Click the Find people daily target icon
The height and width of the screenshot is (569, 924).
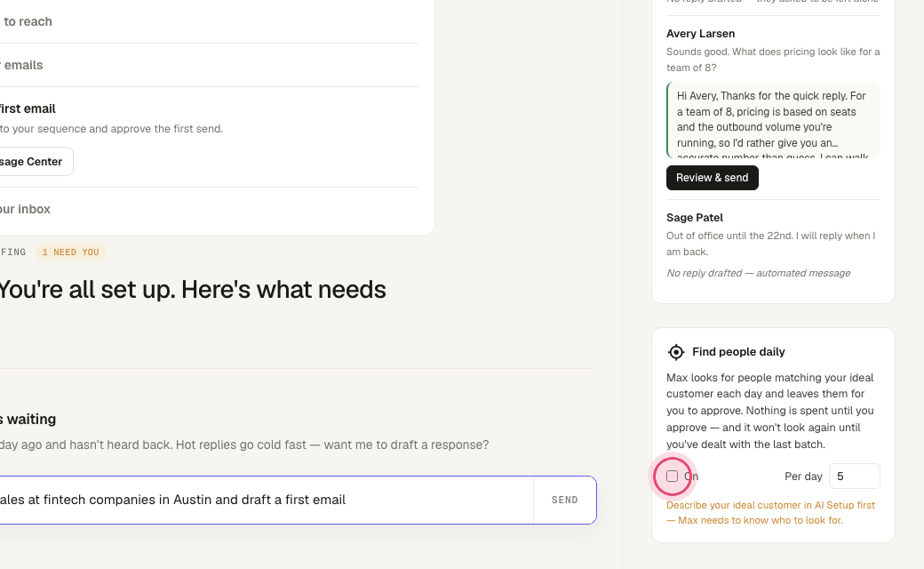coord(676,352)
